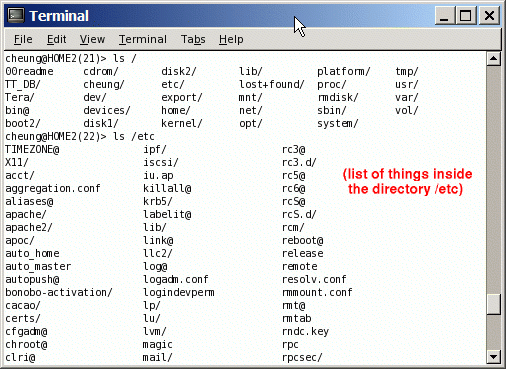Click the 'apache2/' entry

tap(29, 227)
